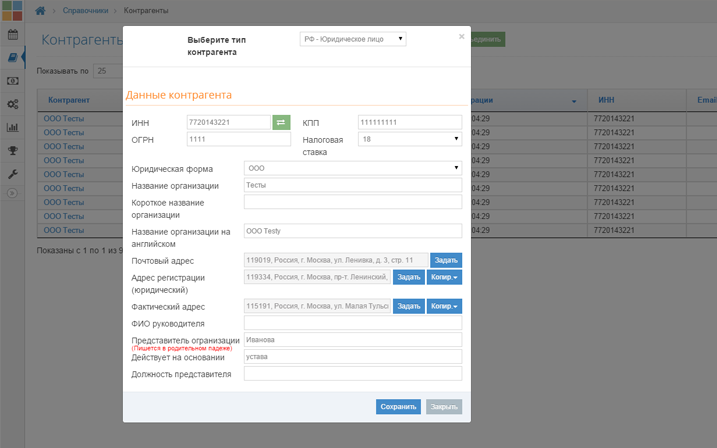Image resolution: width=717 pixels, height=448 pixels.
Task: Open the book (Справочники) sidebar icon
Action: point(13,58)
